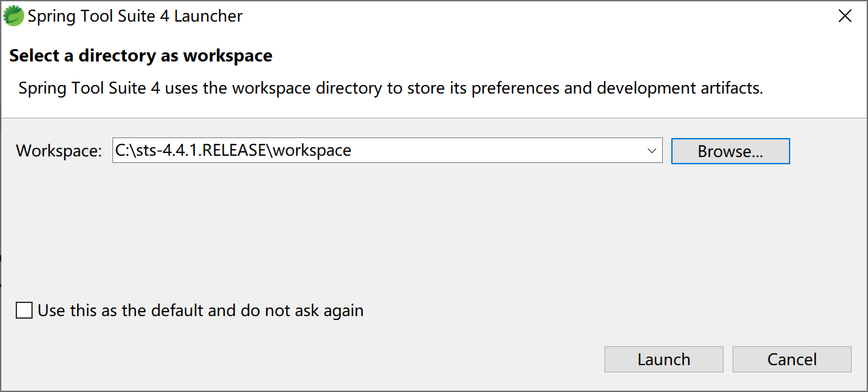Tick the default workspace checkbox box
The width and height of the screenshot is (868, 392).
pyautogui.click(x=24, y=310)
